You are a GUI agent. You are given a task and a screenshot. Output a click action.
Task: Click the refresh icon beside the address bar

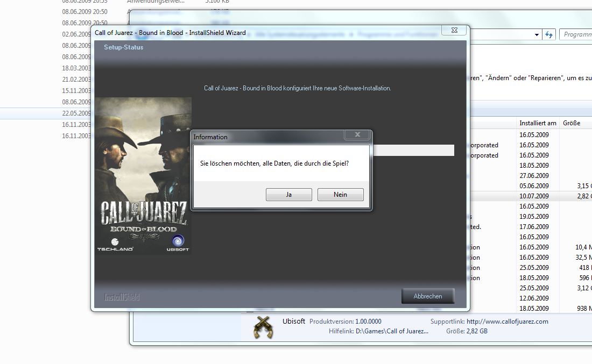pyautogui.click(x=549, y=35)
